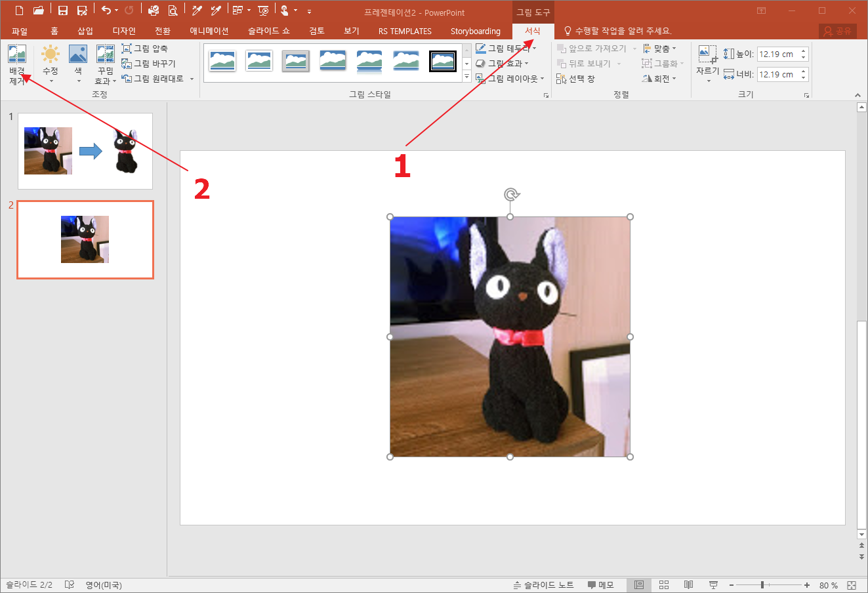Image resolution: width=868 pixels, height=593 pixels.
Task: Click the start slide show icon in quick access toolbar
Action: tap(263, 10)
